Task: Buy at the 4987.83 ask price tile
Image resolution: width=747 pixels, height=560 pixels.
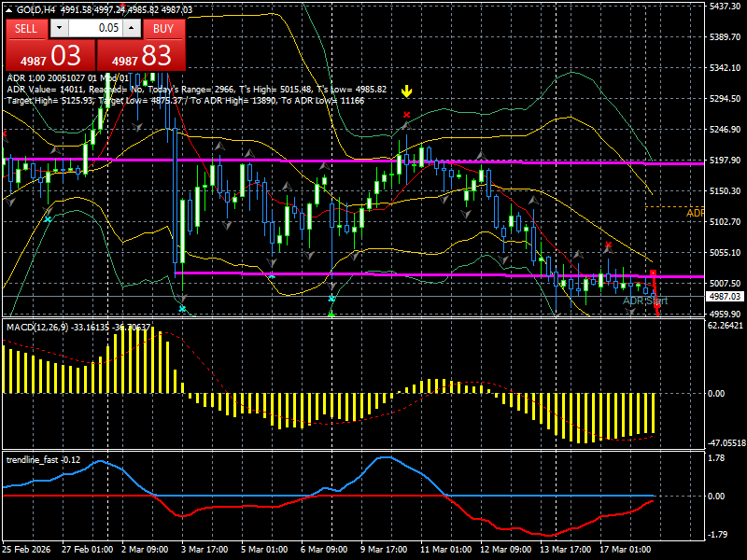Action: tap(142, 55)
